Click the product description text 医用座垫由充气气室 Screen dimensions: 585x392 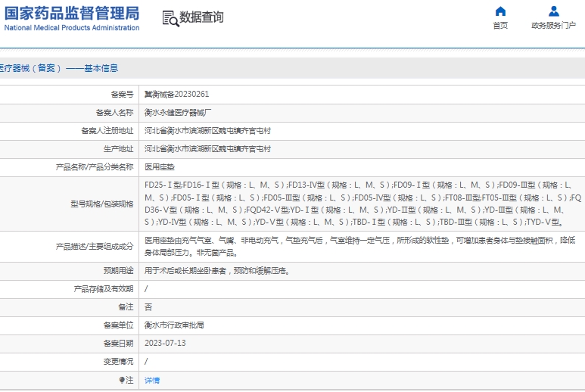(359, 247)
